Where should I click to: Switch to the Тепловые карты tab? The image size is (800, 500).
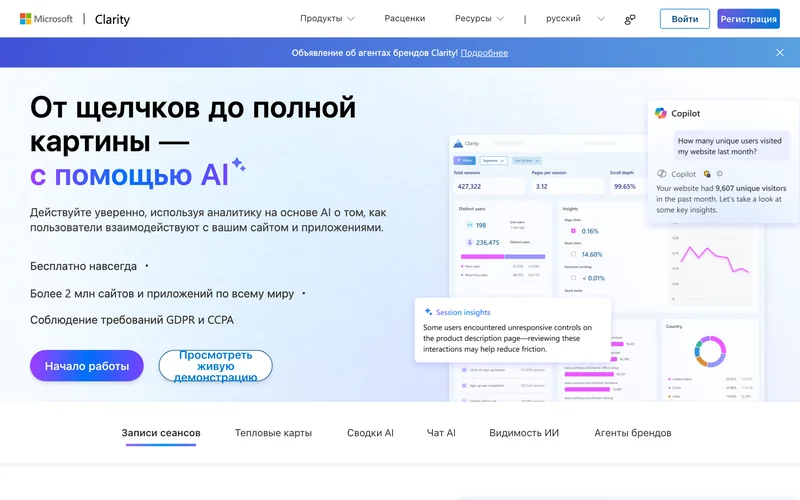pos(273,433)
